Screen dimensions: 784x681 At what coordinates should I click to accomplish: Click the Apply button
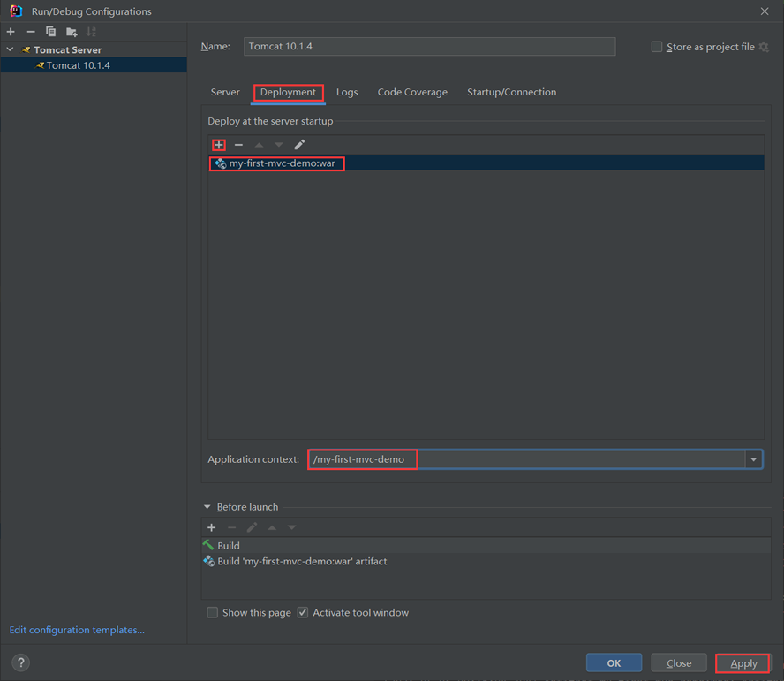pyautogui.click(x=743, y=663)
